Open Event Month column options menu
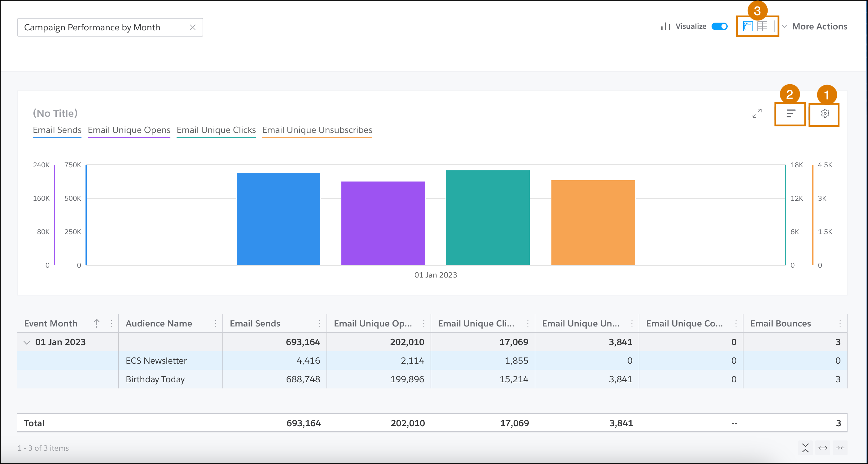Screen dimensions: 868x464 tap(111, 323)
